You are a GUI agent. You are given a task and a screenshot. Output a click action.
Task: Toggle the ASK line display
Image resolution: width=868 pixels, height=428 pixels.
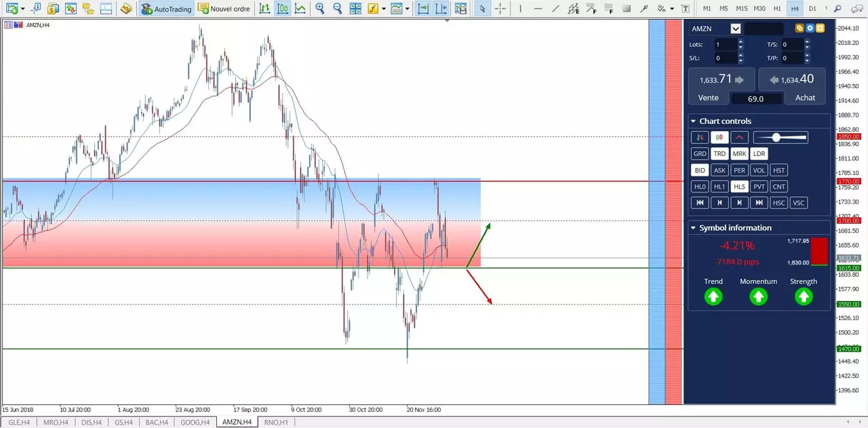pos(719,170)
